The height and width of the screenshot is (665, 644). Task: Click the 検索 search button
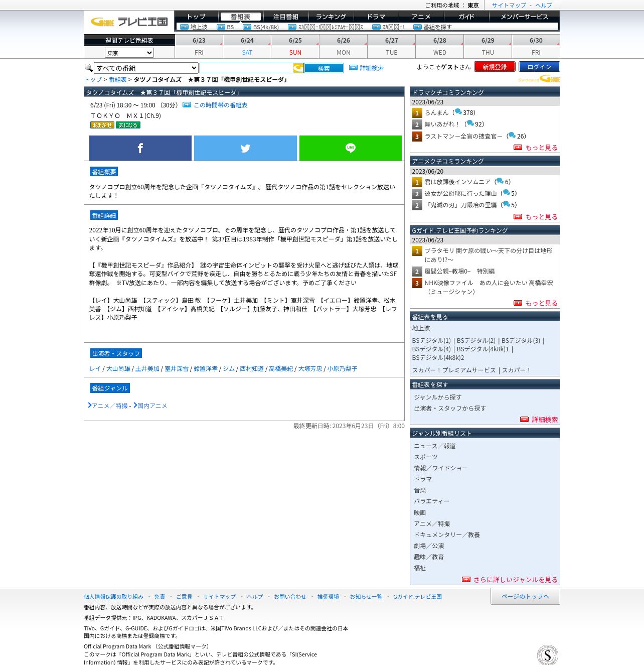[324, 68]
